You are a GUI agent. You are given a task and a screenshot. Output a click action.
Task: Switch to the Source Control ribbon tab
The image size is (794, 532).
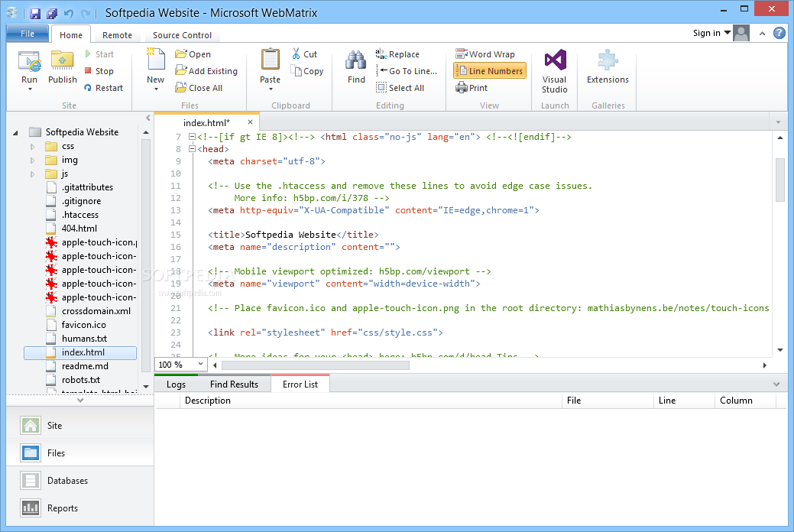tap(182, 35)
